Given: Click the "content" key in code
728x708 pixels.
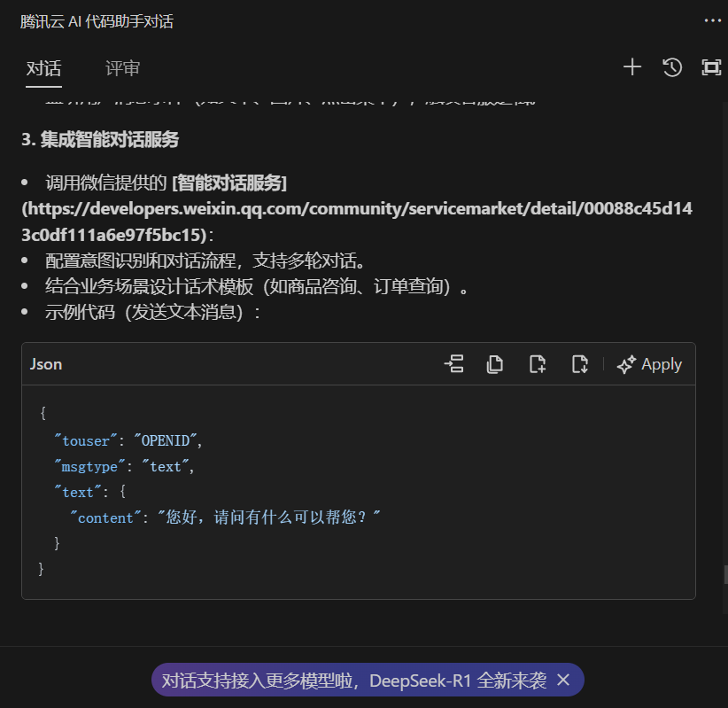Looking at the screenshot, I should tap(105, 517).
